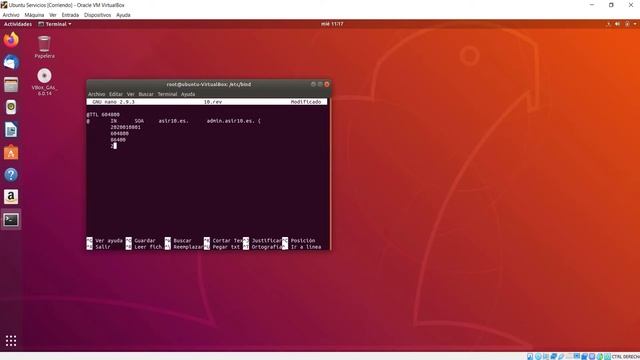Image resolution: width=640 pixels, height=360 pixels.
Task: Click the Guardar shortcut label
Action: point(145,240)
